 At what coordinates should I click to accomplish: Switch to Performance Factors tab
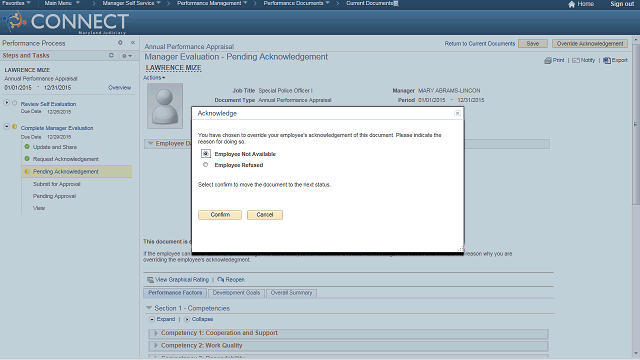pos(175,293)
